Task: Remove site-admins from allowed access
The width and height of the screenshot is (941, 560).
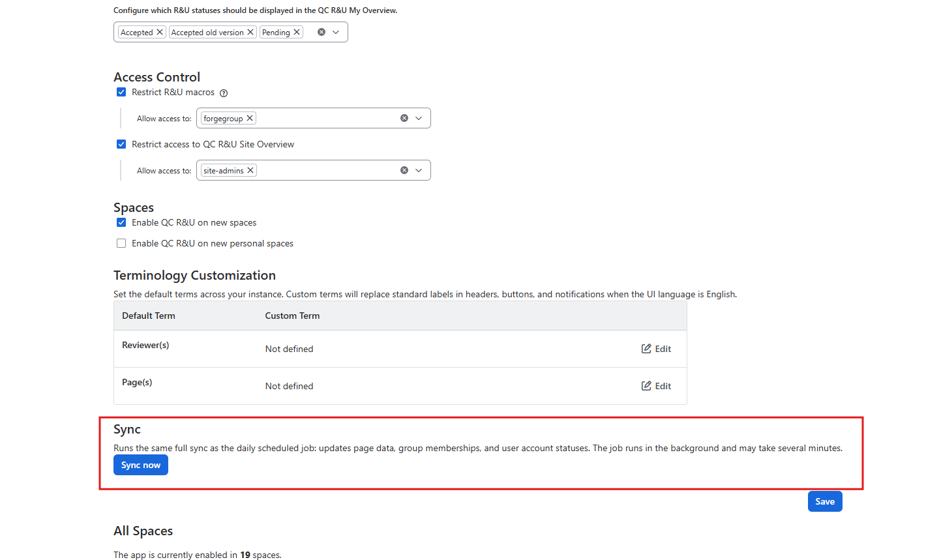Action: (x=250, y=170)
